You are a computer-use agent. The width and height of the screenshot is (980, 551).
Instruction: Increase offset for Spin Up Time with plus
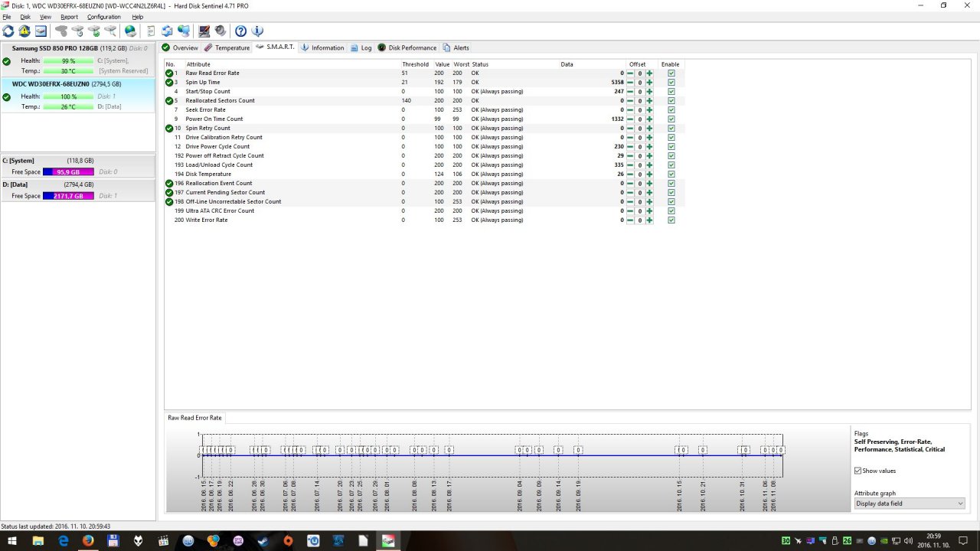pyautogui.click(x=649, y=83)
